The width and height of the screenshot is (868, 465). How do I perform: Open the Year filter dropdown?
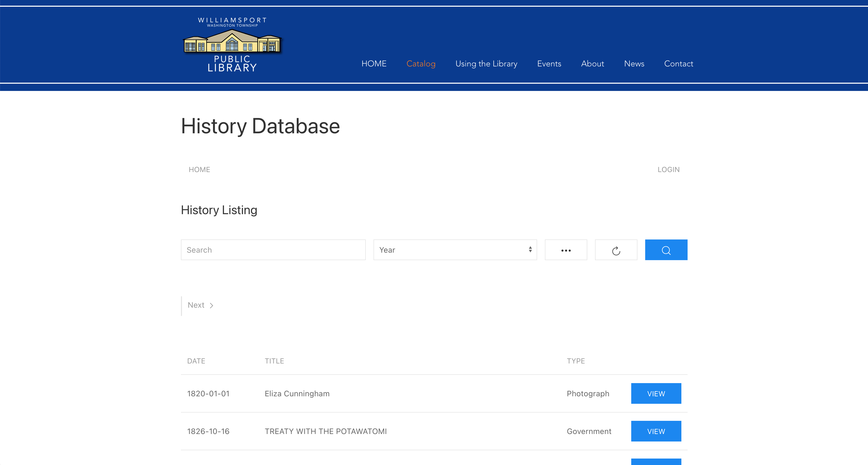(x=455, y=250)
